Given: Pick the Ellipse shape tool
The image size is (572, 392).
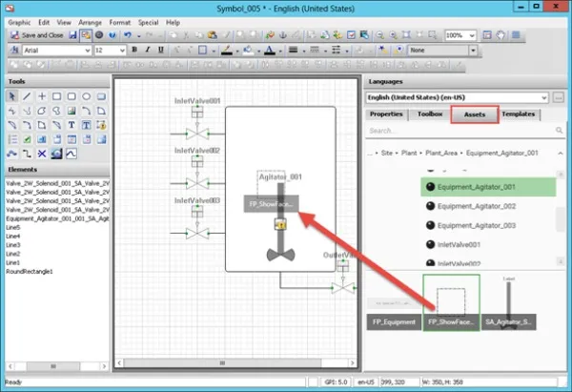Looking at the screenshot, I should (87, 96).
